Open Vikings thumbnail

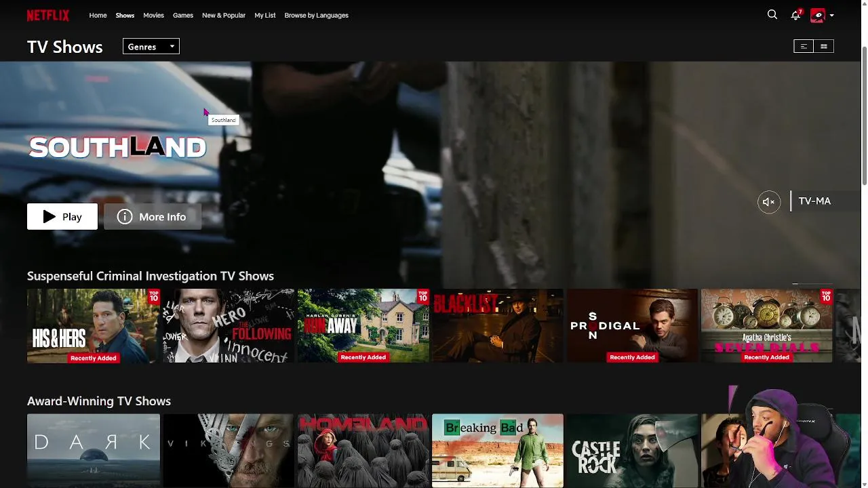pyautogui.click(x=229, y=451)
